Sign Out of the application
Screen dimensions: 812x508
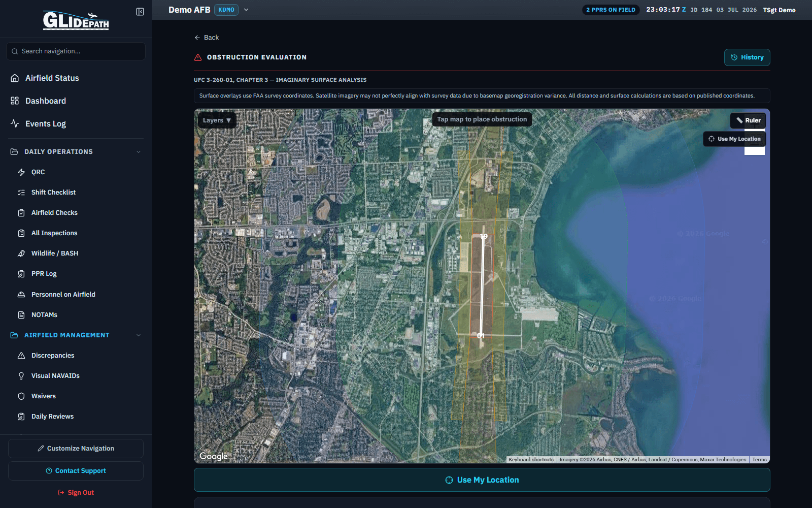pos(76,493)
